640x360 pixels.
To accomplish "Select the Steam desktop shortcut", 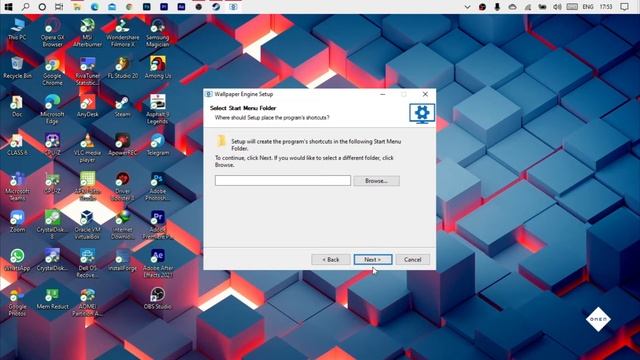I will [x=122, y=106].
